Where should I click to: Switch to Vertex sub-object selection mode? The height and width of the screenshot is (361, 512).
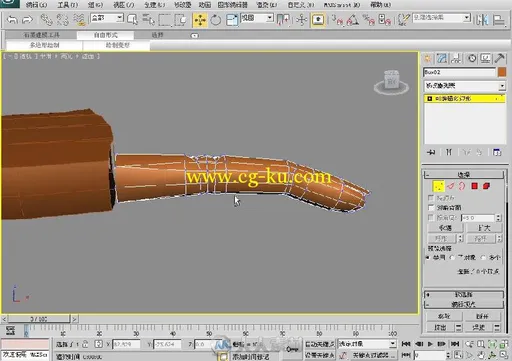coord(438,186)
